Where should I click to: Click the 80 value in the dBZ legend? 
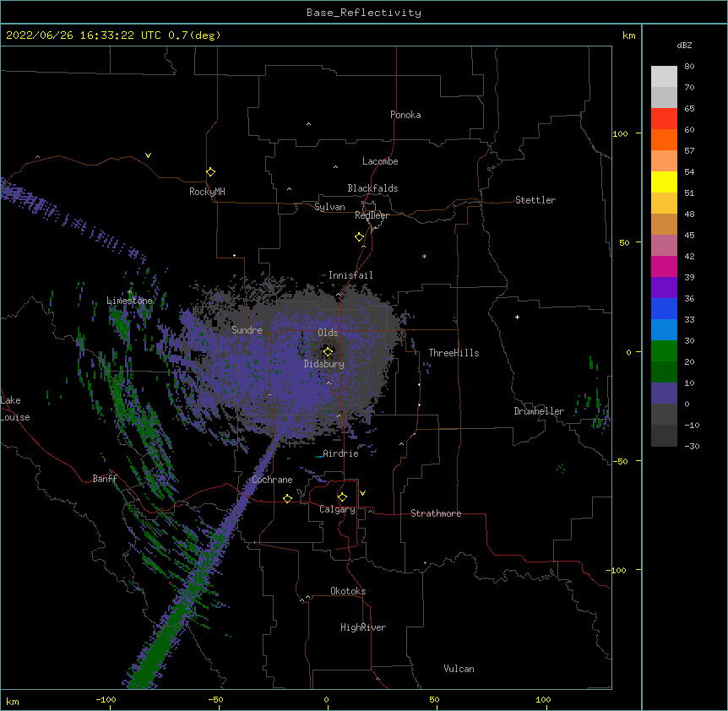pyautogui.click(x=689, y=66)
